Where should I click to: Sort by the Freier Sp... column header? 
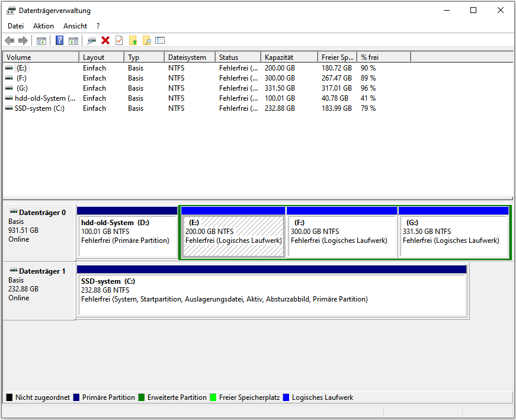pos(338,57)
